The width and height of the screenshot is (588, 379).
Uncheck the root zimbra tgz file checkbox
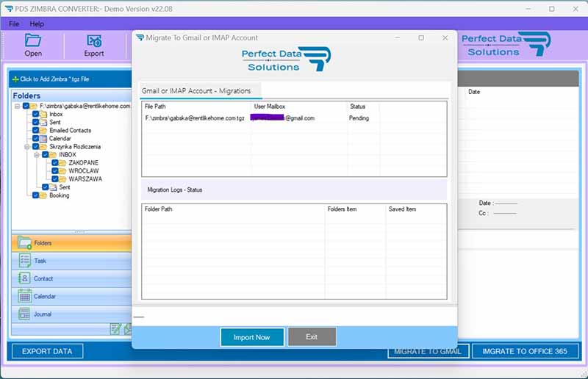pos(26,106)
